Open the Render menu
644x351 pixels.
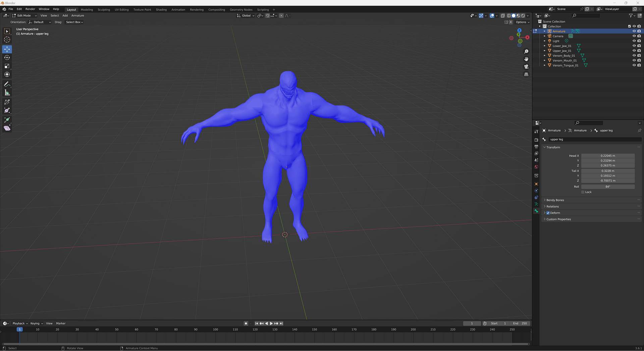click(x=30, y=9)
